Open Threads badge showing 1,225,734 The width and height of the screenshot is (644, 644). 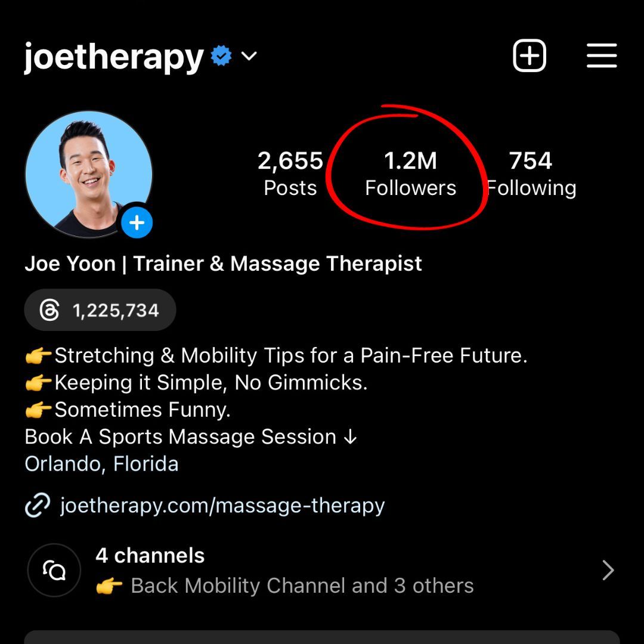pos(100,310)
